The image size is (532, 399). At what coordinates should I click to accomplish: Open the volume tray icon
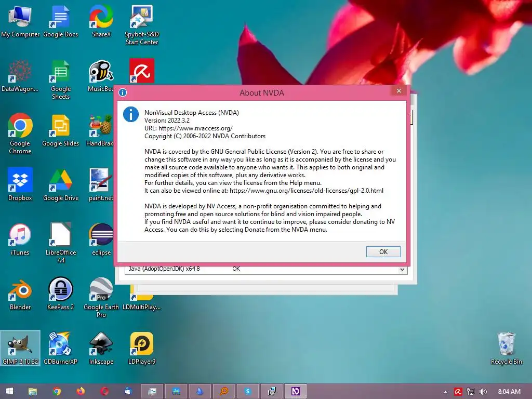(x=483, y=392)
